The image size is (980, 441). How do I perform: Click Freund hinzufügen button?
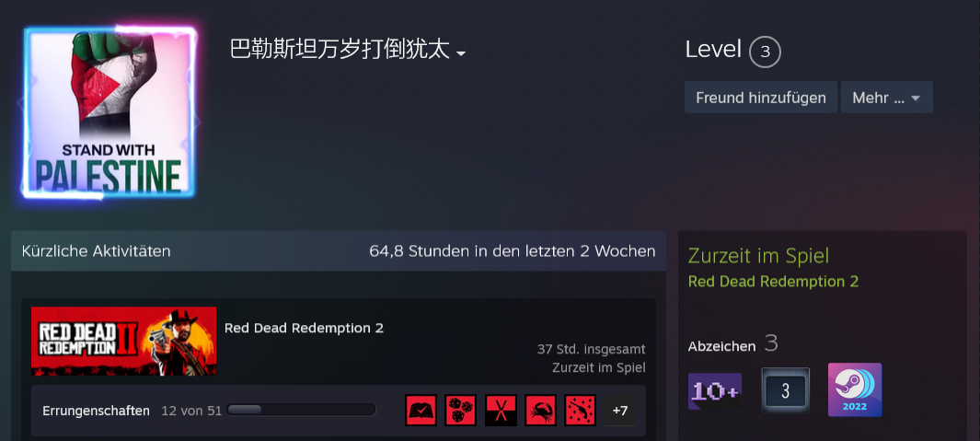(761, 98)
